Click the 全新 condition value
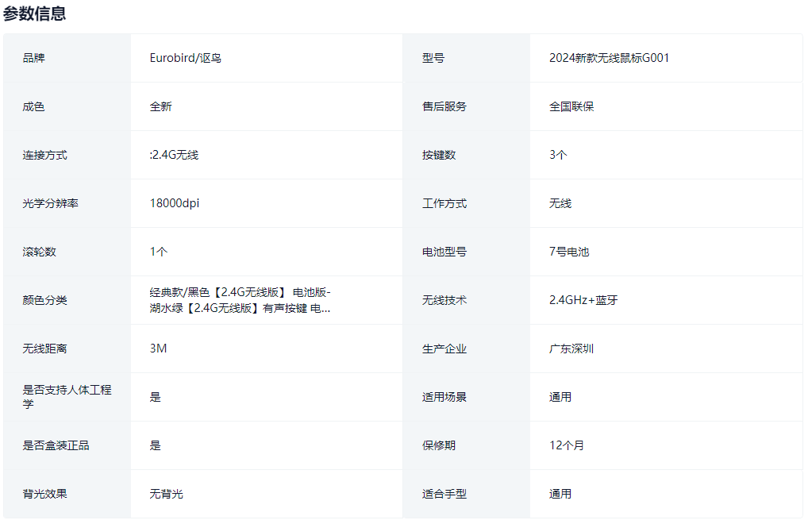Image resolution: width=812 pixels, height=520 pixels. point(160,106)
